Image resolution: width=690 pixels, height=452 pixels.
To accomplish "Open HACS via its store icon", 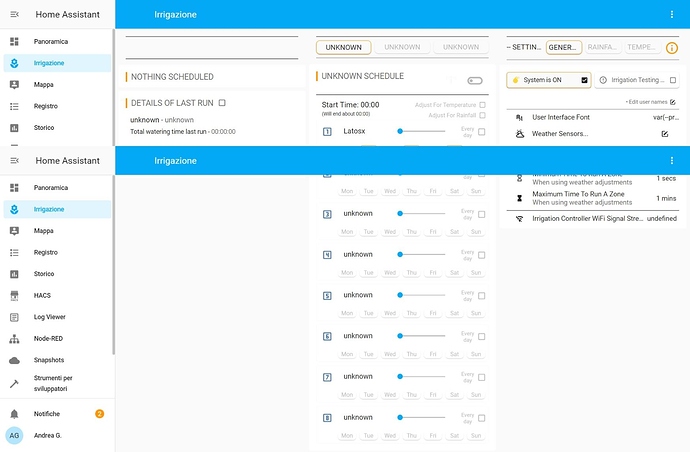I will pos(14,295).
